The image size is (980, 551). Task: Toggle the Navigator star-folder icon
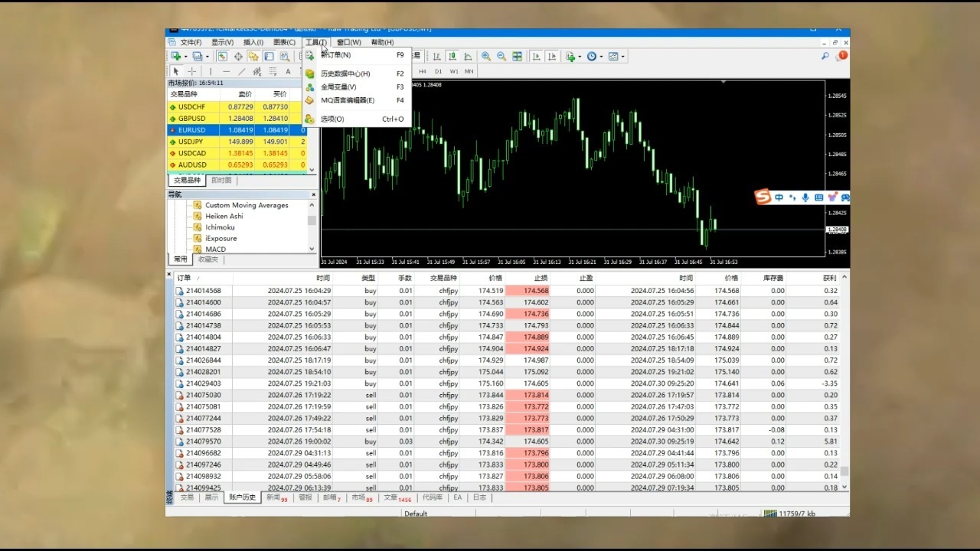[x=253, y=56]
